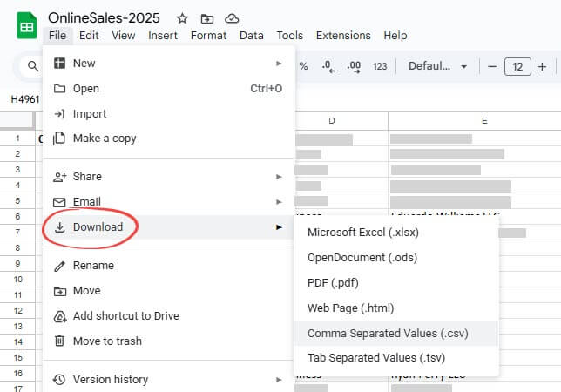The width and height of the screenshot is (561, 392).
Task: Decrease decimal places icon
Action: (x=328, y=66)
